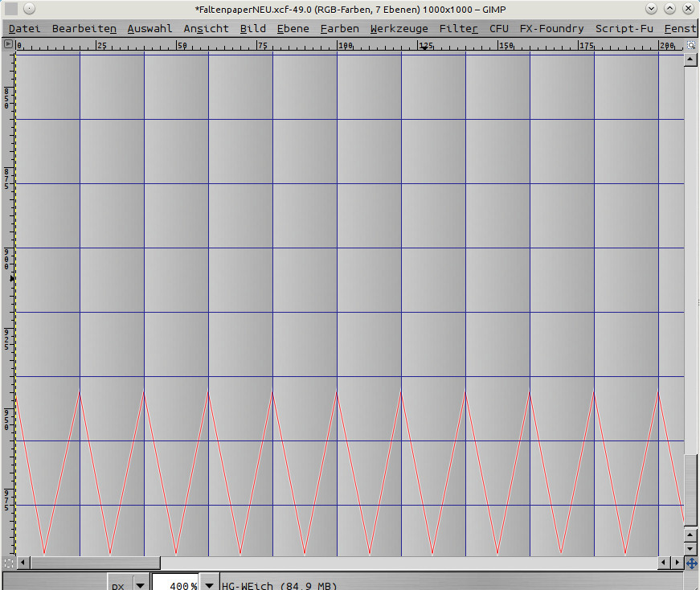700x590 pixels.
Task: Click the round pin button in title bar
Action: 29,9
